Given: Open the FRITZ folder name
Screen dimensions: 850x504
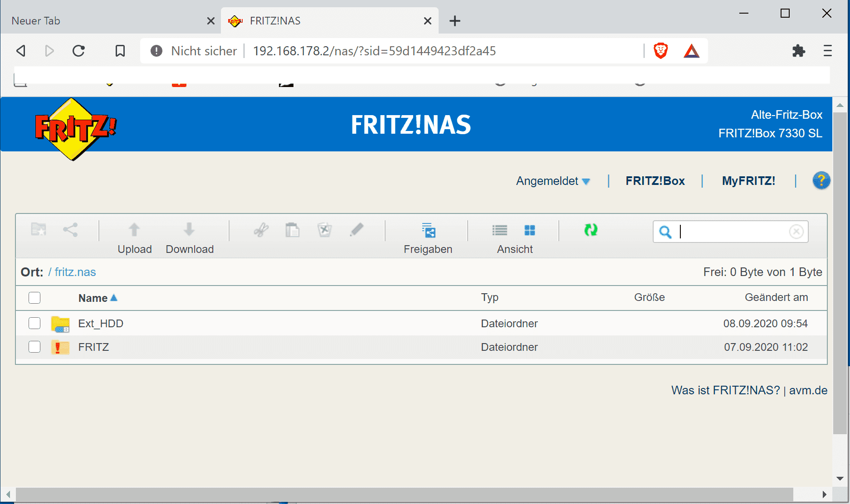Looking at the screenshot, I should tap(93, 347).
